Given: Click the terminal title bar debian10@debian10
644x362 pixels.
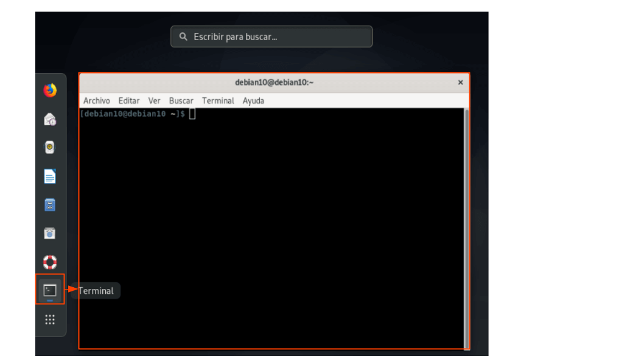Looking at the screenshot, I should click(x=274, y=83).
